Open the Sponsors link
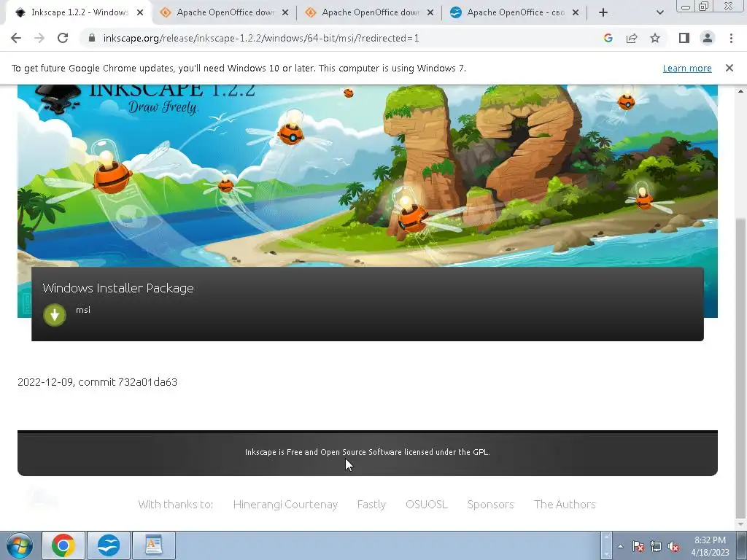This screenshot has width=747, height=560. pyautogui.click(x=491, y=505)
